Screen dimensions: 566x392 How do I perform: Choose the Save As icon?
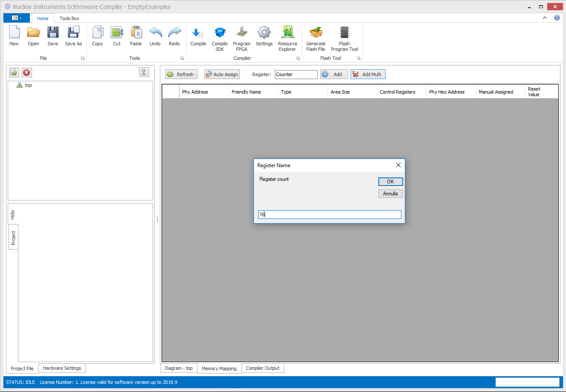(x=74, y=36)
